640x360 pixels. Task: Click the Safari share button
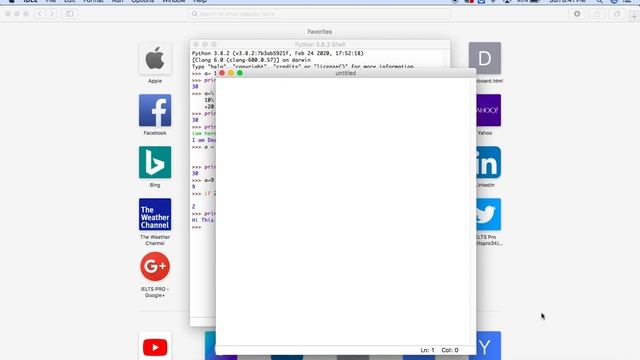[x=597, y=14]
